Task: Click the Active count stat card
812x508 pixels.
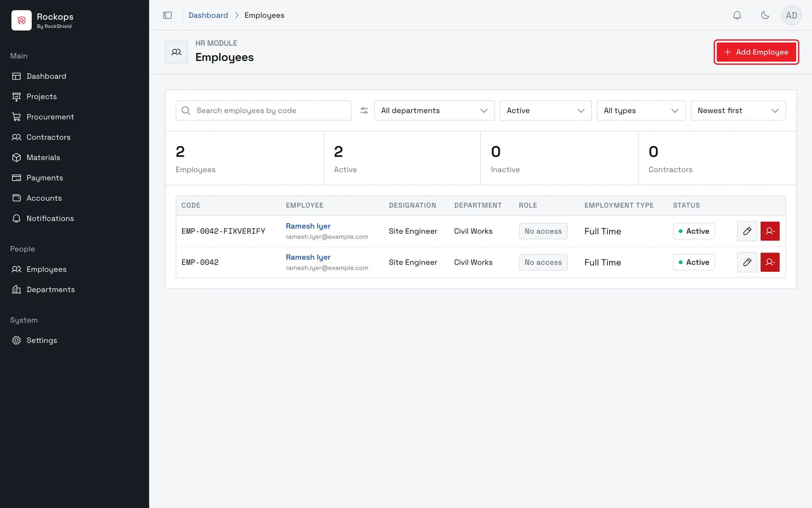Action: 402,158
